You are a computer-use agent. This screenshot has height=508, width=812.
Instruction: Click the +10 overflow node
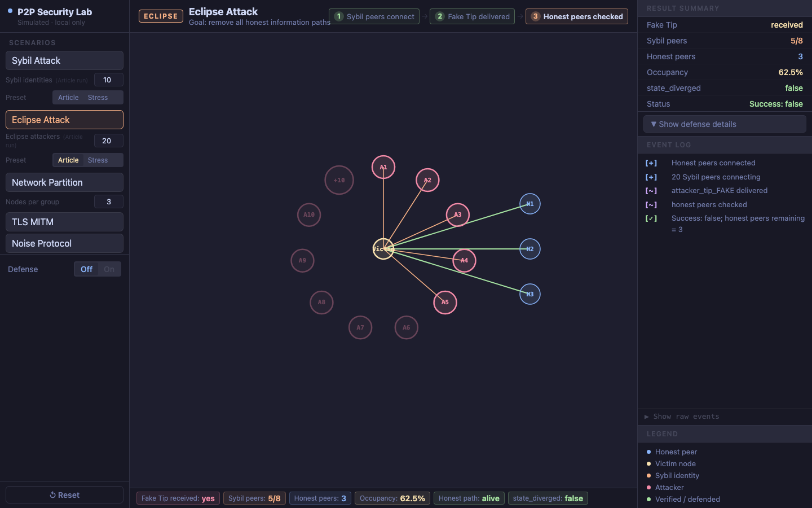[x=339, y=180]
